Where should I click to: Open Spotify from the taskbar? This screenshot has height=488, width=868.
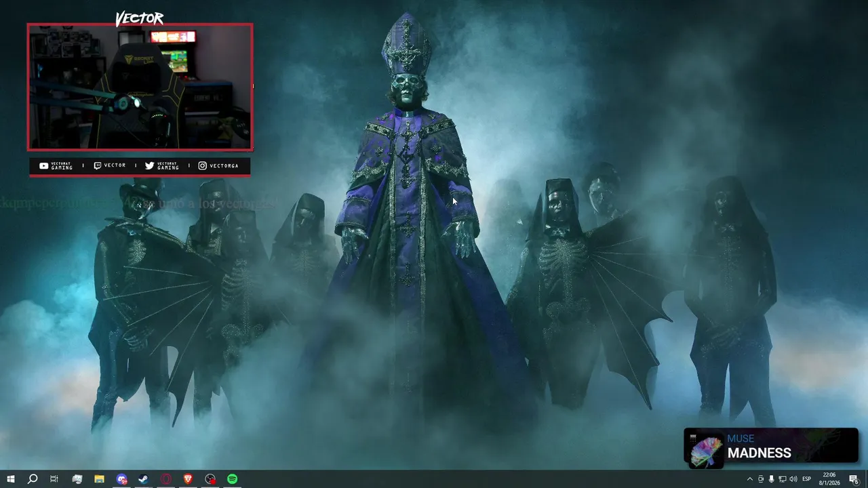point(233,479)
